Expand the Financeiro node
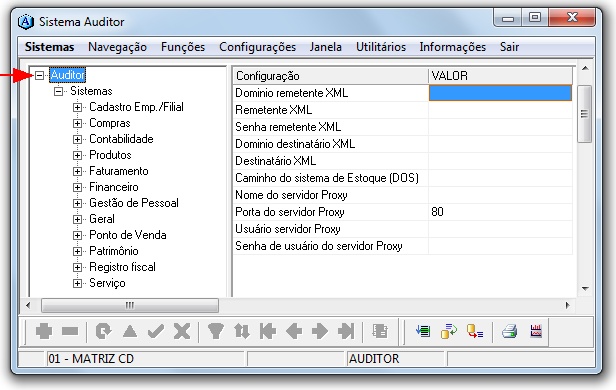This screenshot has height=390, width=616. [x=77, y=187]
